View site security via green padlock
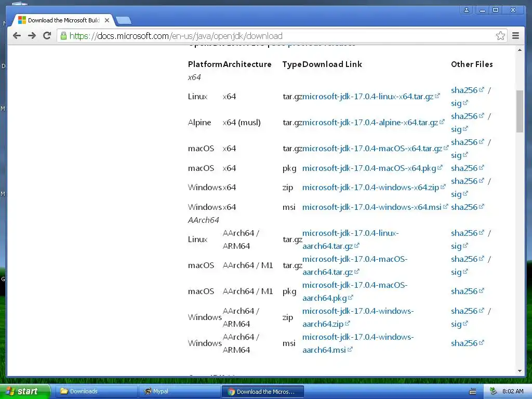The height and width of the screenshot is (399, 532). tap(63, 36)
